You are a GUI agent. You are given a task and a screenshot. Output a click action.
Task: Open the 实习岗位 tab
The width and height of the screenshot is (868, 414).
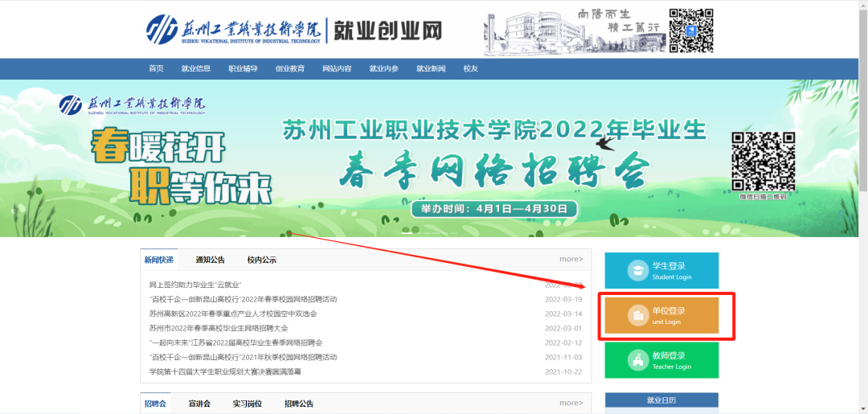tap(247, 404)
